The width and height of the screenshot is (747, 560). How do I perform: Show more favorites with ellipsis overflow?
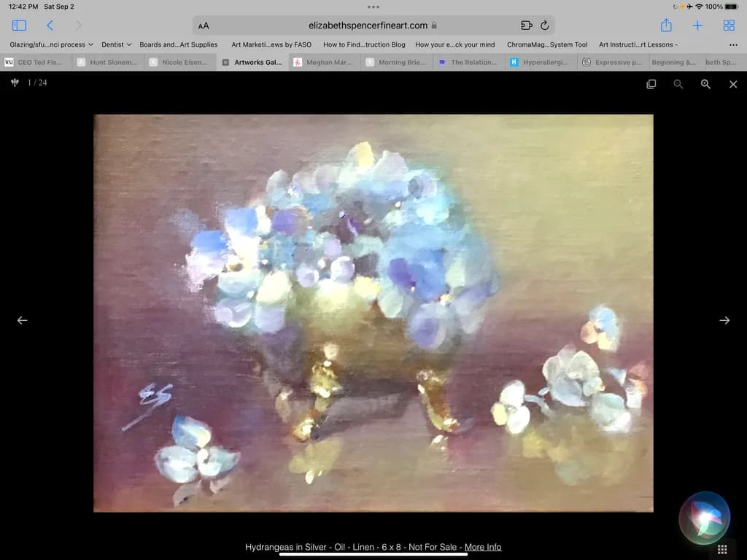tap(733, 44)
